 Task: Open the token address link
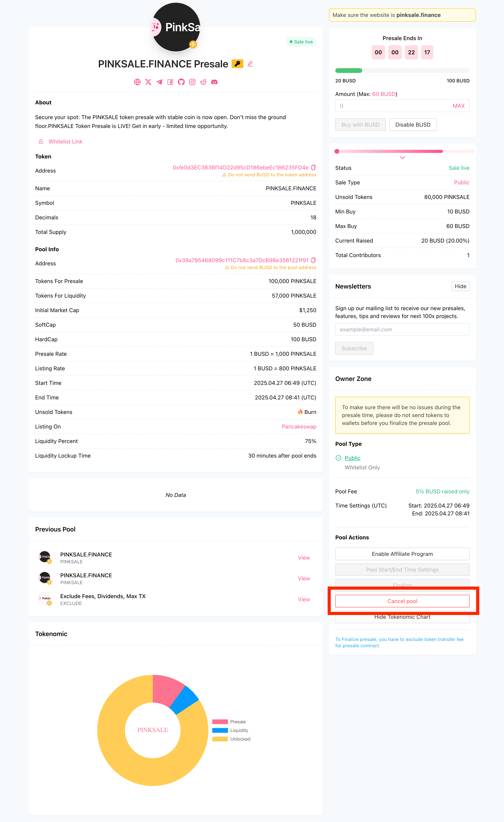click(x=240, y=167)
